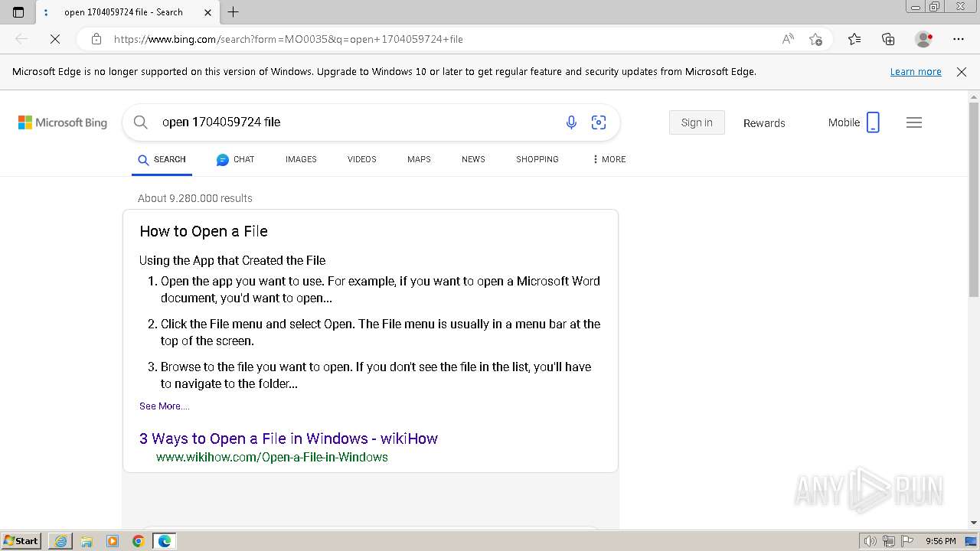Open 3 Ways to Open a File wikiHow
This screenshot has height=551, width=980.
tap(289, 439)
